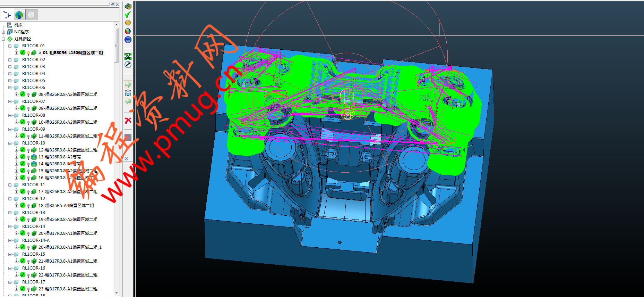Image resolution: width=644 pixels, height=297 pixels.
Task: Click the blue globe toolbar icon
Action: pyautogui.click(x=128, y=40)
